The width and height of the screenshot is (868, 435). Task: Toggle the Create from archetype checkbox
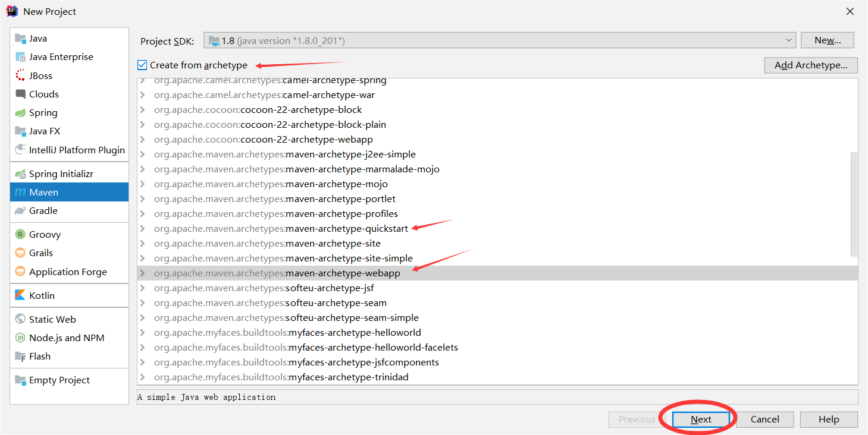tap(142, 65)
